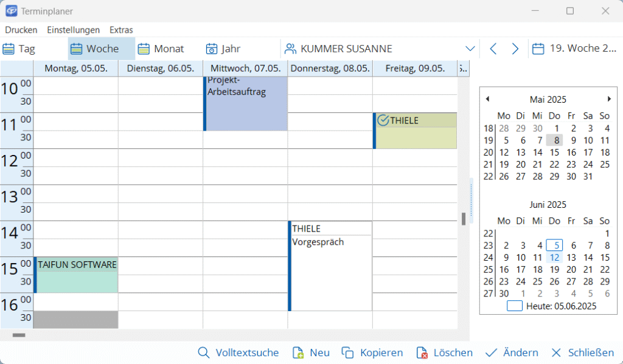Open the Einstellungen menu
This screenshot has height=364, width=623.
tap(73, 30)
